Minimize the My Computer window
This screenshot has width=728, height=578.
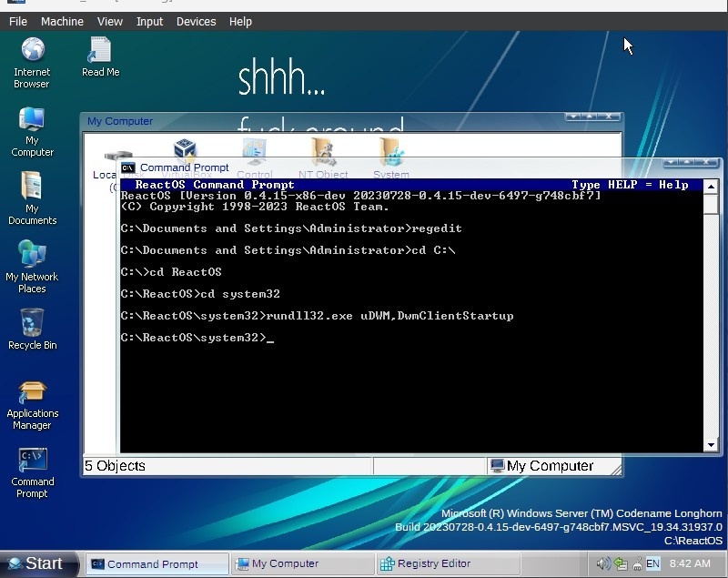point(574,117)
